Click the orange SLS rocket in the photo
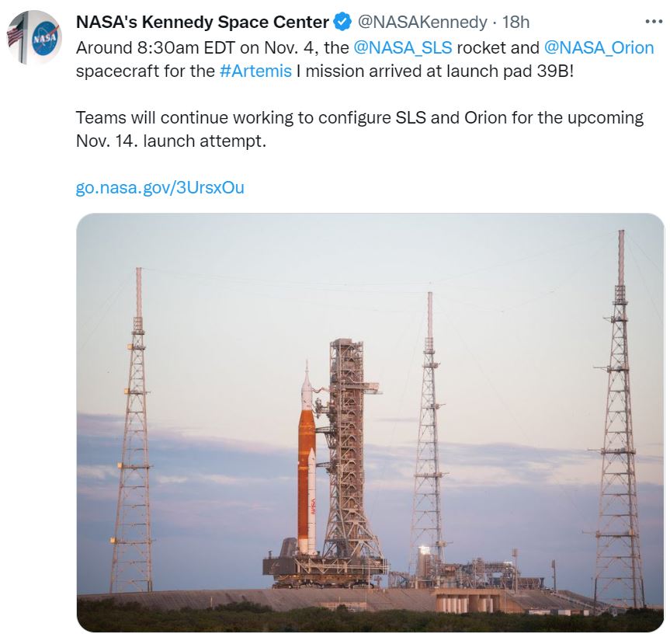The width and height of the screenshot is (670, 644). pyautogui.click(x=306, y=474)
